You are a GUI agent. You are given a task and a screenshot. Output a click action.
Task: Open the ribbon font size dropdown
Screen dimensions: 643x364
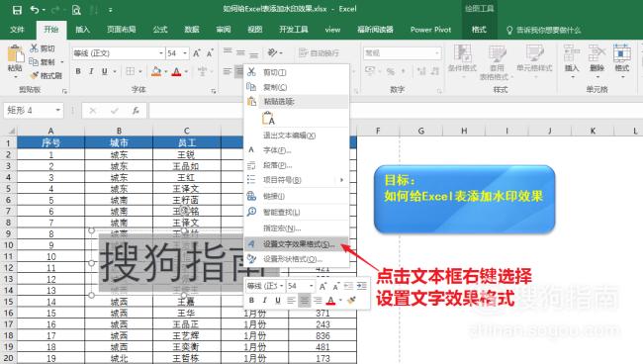185,53
